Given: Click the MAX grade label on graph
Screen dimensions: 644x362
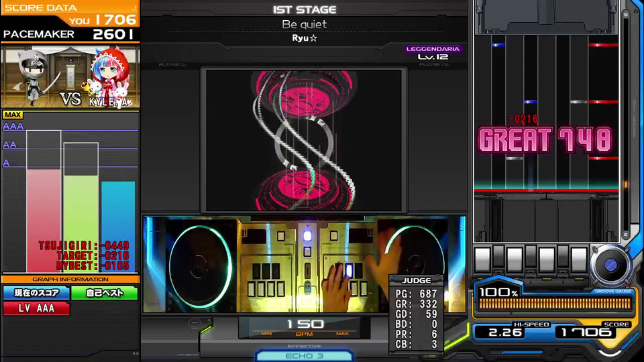Looking at the screenshot, I should pos(13,115).
